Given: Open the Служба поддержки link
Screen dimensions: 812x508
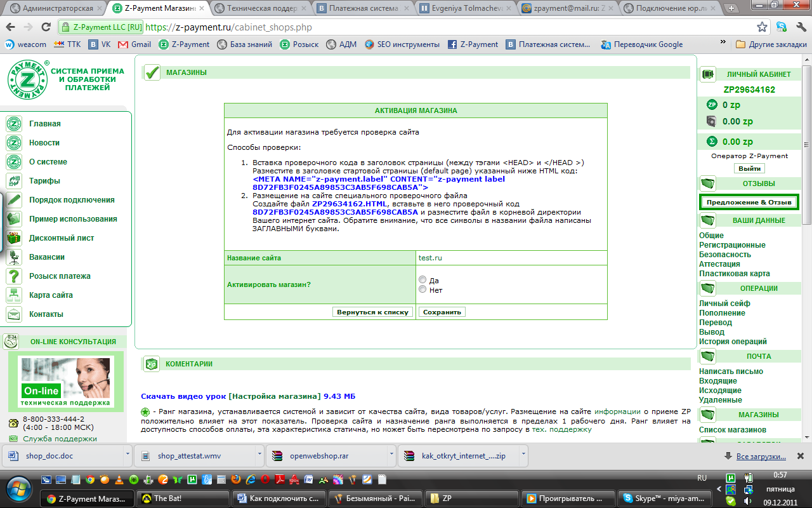Looking at the screenshot, I should click(60, 439).
